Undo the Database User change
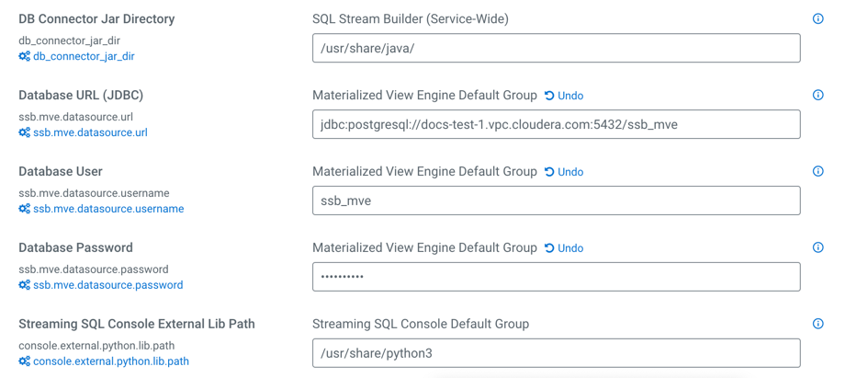The width and height of the screenshot is (868, 378). click(564, 172)
